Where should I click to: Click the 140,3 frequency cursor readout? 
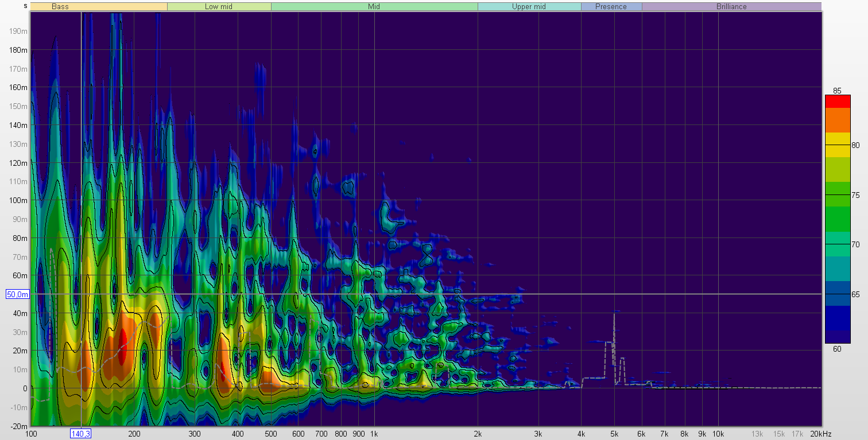pyautogui.click(x=80, y=434)
